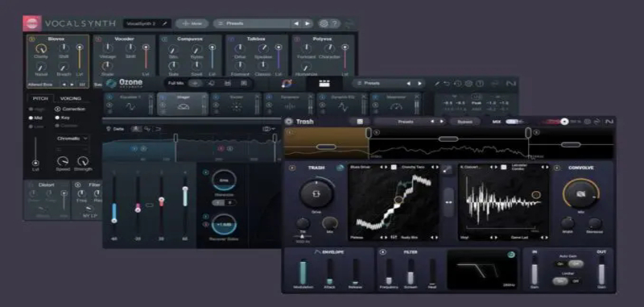644x307 pixels.
Task: Go to next VocalSynth preset arrow
Action: point(308,23)
